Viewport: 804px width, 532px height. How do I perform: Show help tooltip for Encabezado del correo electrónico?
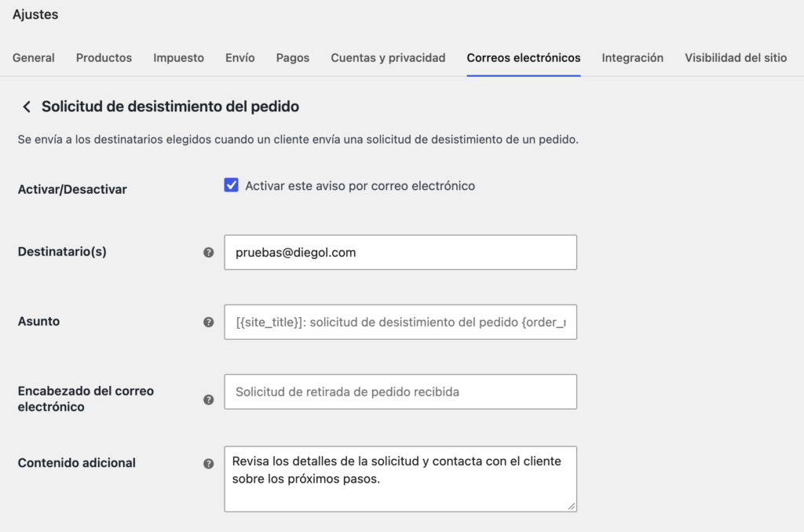click(208, 399)
